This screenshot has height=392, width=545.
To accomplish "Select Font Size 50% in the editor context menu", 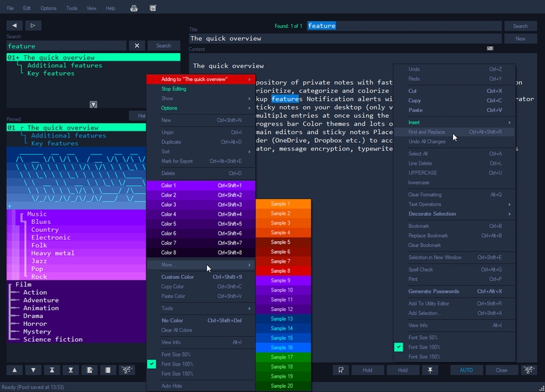I will pos(454,338).
